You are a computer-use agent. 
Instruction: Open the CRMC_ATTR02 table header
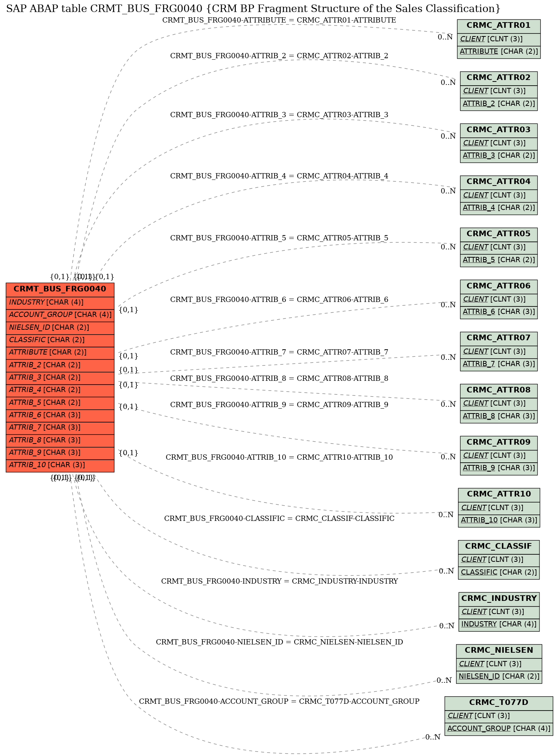click(x=499, y=78)
